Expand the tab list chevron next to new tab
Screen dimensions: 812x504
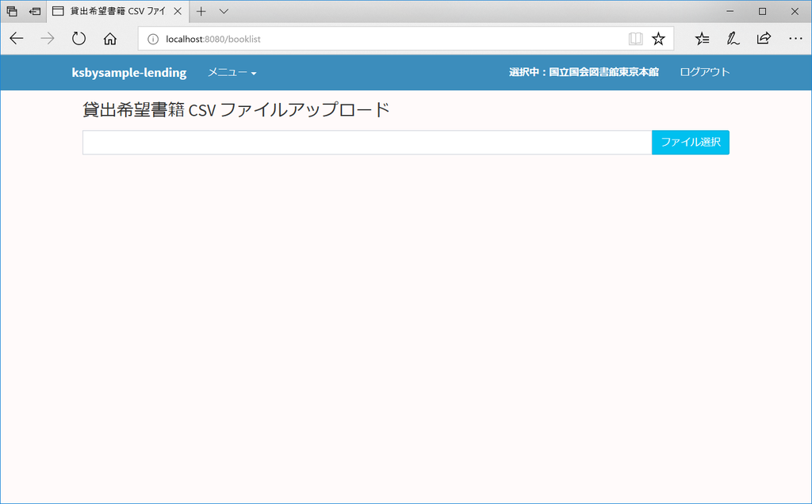(x=223, y=11)
